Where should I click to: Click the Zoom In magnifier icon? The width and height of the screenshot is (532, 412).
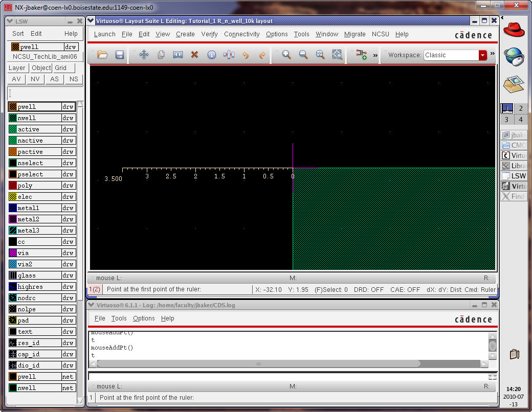click(286, 55)
